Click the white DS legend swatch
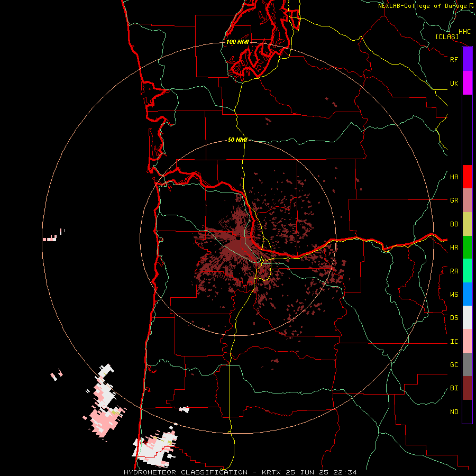476x476 pixels. [x=467, y=317]
